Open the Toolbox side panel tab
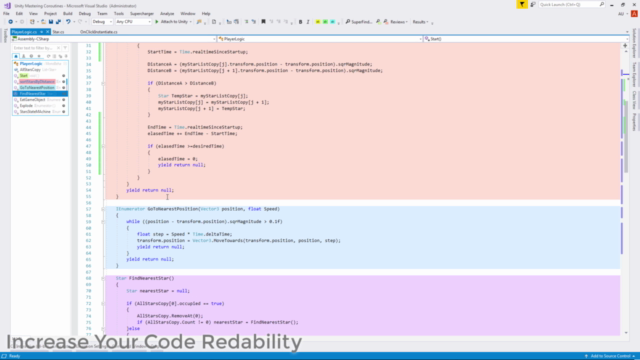The width and height of the screenshot is (640, 360). click(x=5, y=36)
